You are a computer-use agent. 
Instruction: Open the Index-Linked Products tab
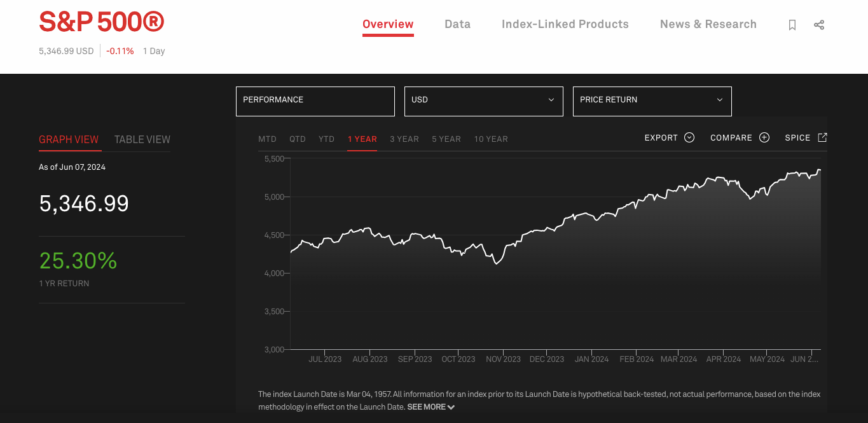click(565, 25)
